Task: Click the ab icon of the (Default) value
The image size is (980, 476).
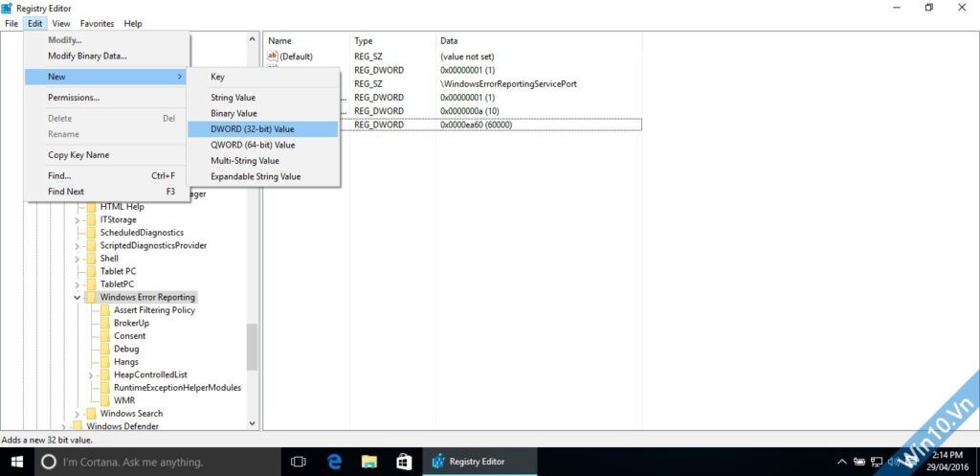Action: 272,57
